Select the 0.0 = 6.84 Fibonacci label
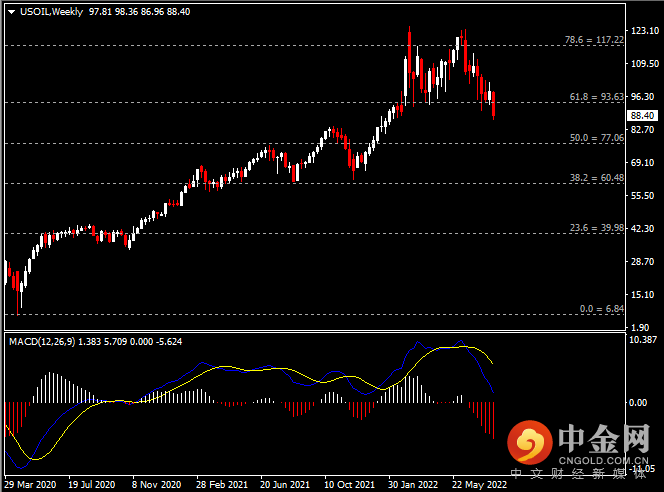 (602, 309)
